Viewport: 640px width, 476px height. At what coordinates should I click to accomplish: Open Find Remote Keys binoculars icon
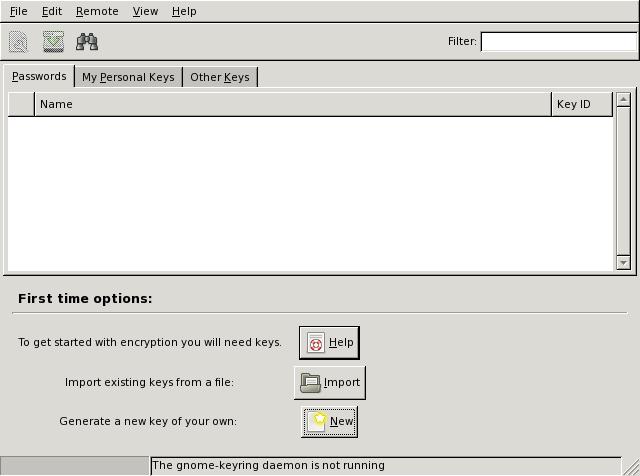[87, 42]
